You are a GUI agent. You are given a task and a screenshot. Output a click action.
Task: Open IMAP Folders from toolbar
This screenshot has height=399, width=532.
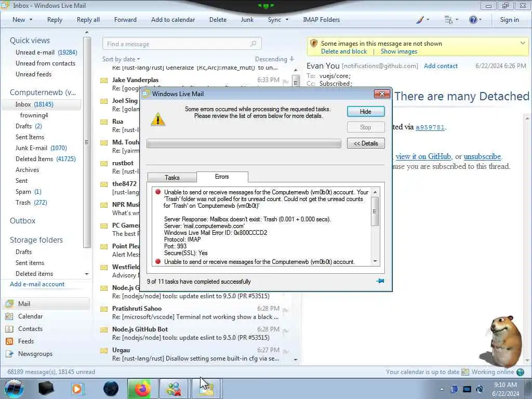321,20
